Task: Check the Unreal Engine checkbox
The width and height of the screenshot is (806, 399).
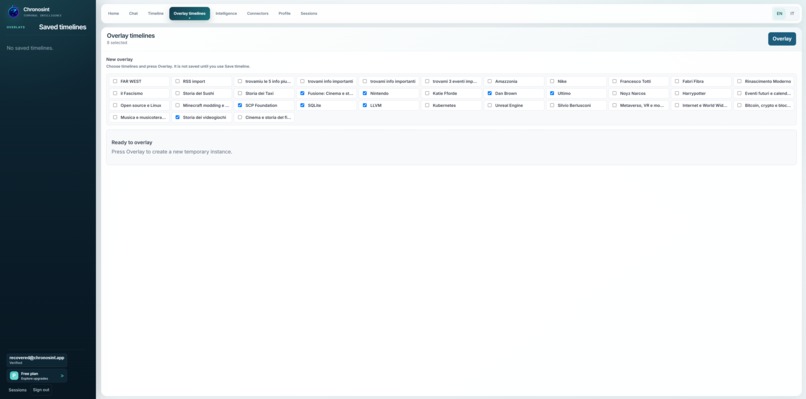Action: pos(490,105)
